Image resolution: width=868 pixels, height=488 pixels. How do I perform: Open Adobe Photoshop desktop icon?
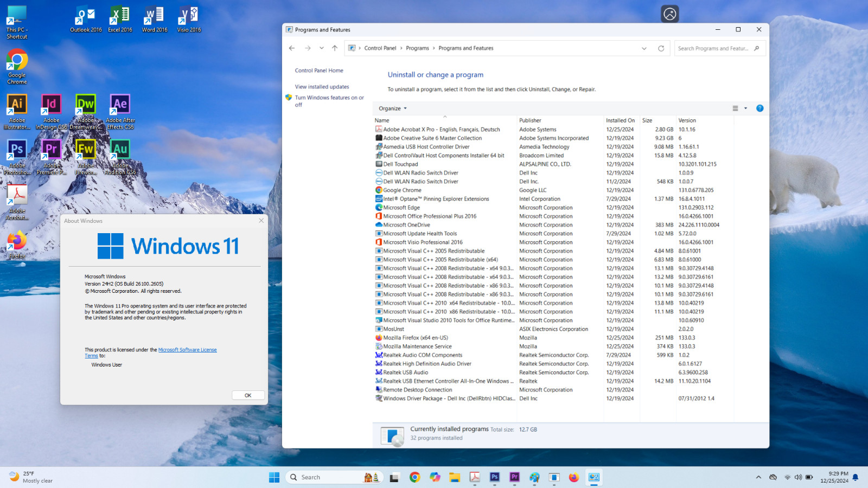(x=17, y=157)
